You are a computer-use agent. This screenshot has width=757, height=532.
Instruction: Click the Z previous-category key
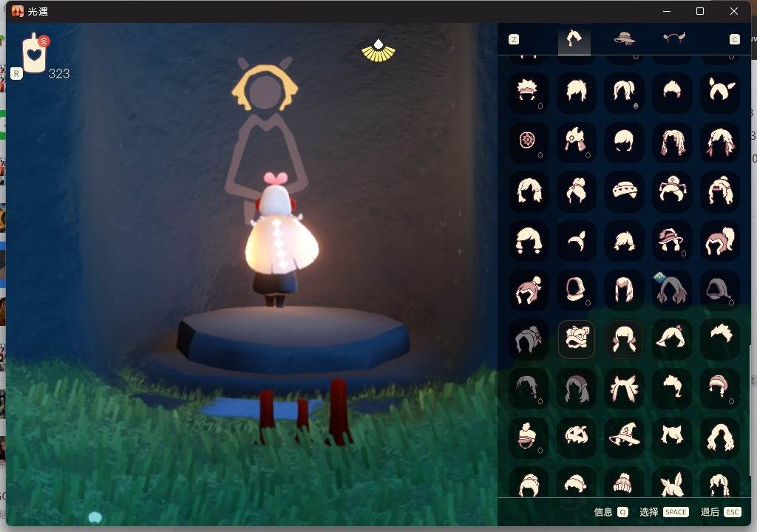pyautogui.click(x=514, y=40)
